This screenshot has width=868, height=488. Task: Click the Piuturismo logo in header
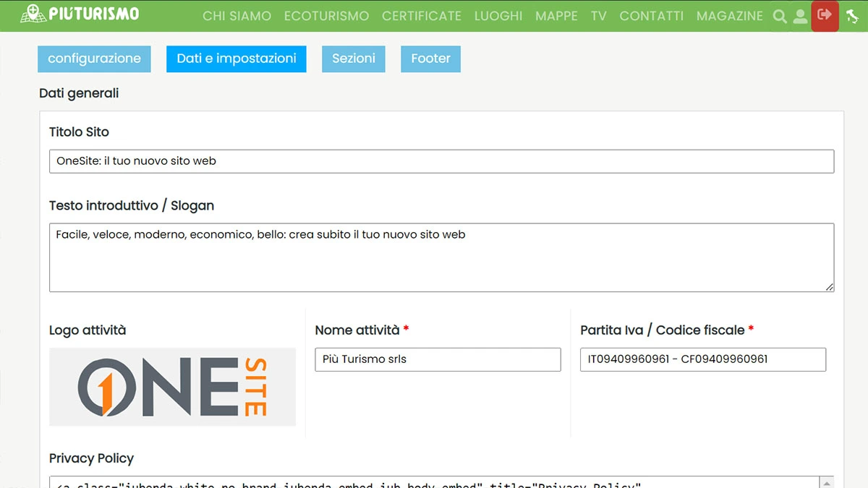(x=80, y=14)
